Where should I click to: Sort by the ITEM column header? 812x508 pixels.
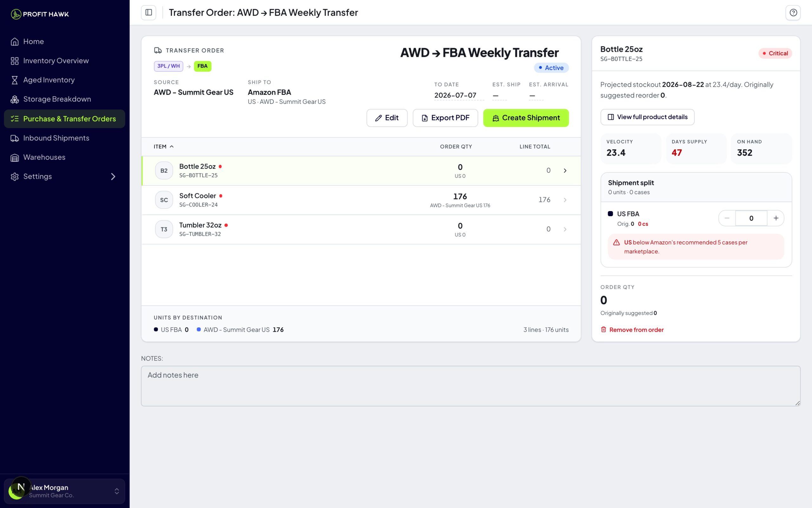[163, 146]
